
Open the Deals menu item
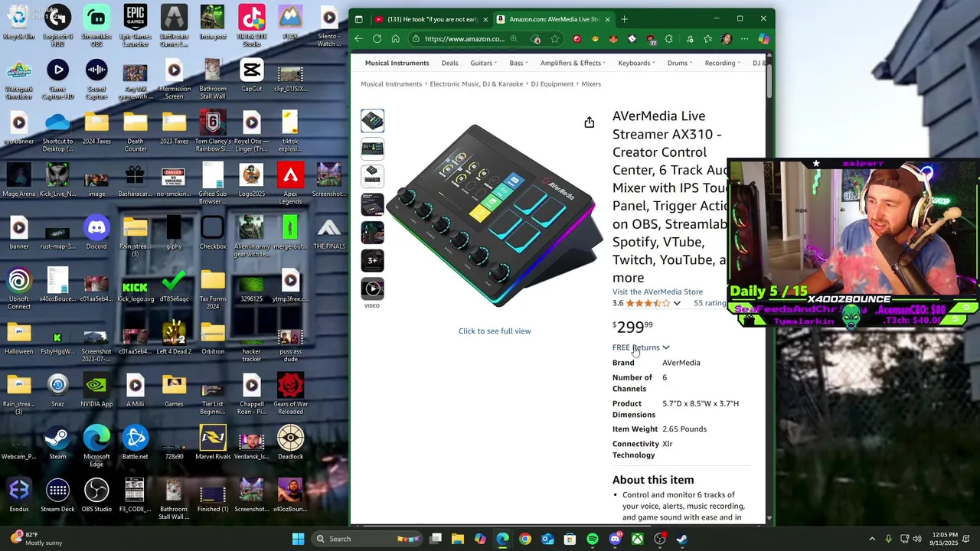[449, 63]
